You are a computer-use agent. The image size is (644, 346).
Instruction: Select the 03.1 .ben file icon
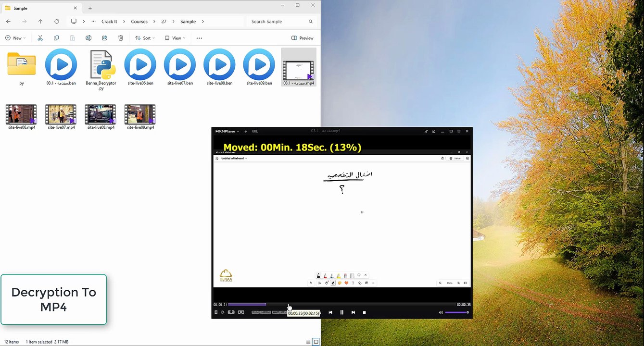(61, 64)
